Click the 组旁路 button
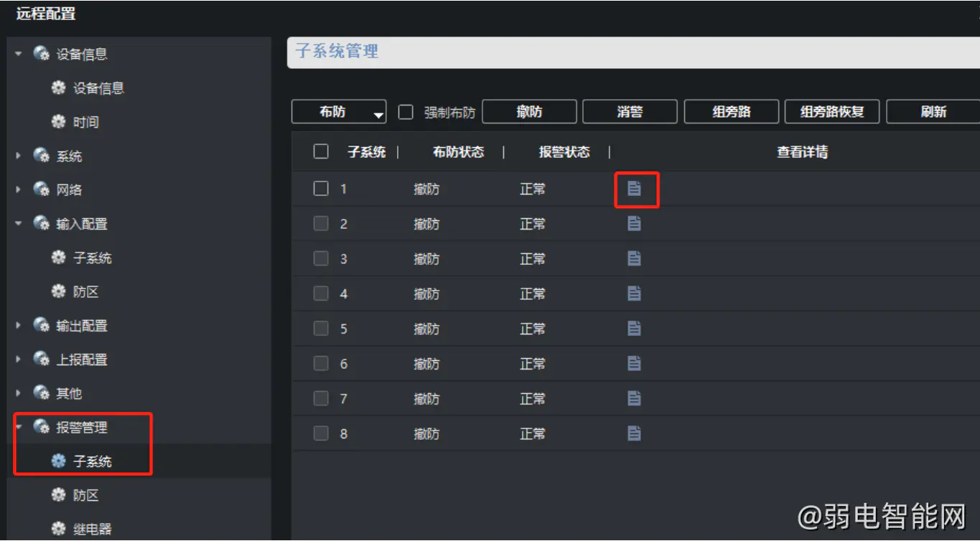This screenshot has width=980, height=541. [x=732, y=112]
